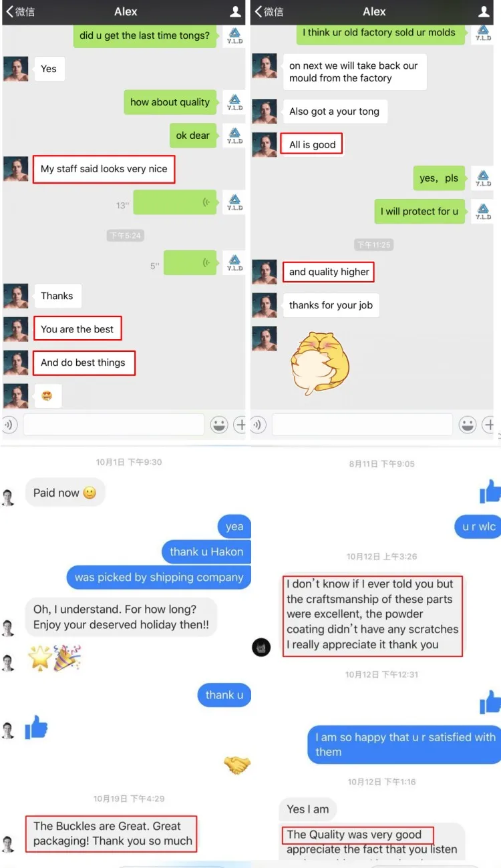Select 'My staff said looks very nice' message
501x868 pixels.
coord(104,169)
